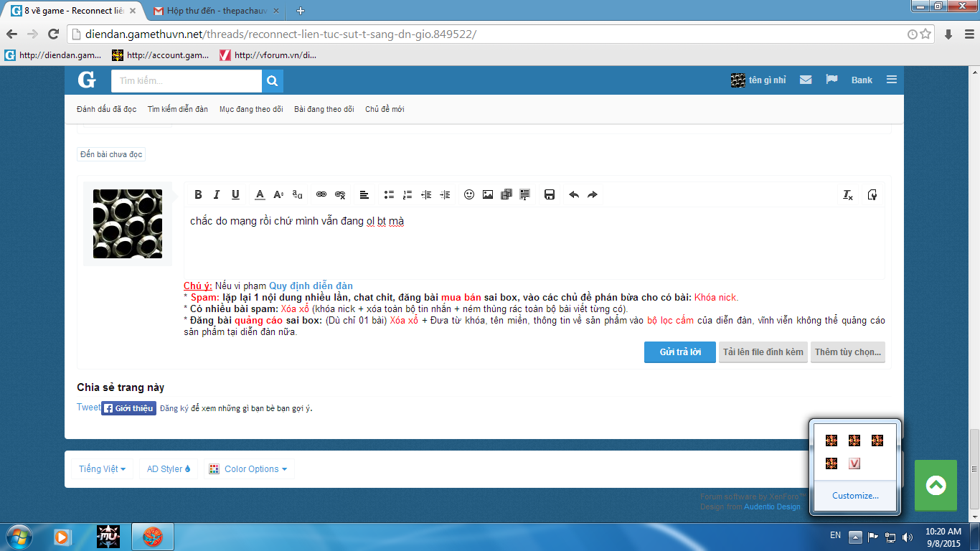Select Chủ đề mới menu item
The width and height of the screenshot is (980, 551).
click(x=385, y=109)
